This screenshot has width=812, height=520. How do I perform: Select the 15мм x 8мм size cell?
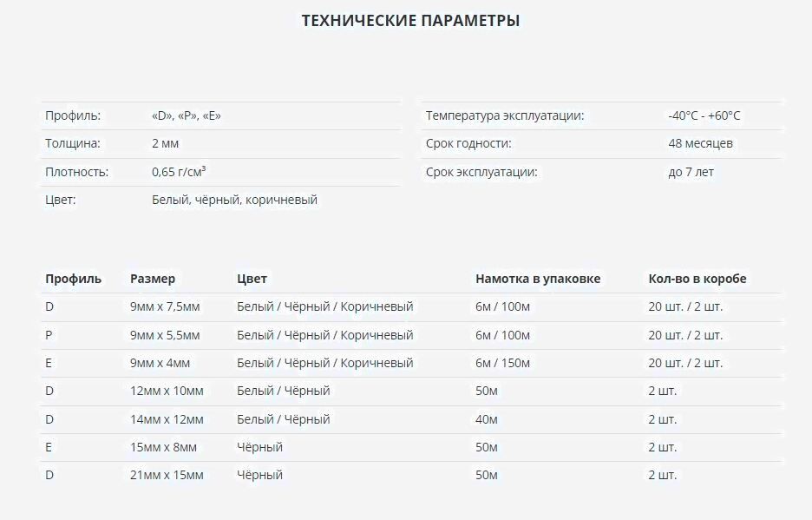pyautogui.click(x=163, y=447)
